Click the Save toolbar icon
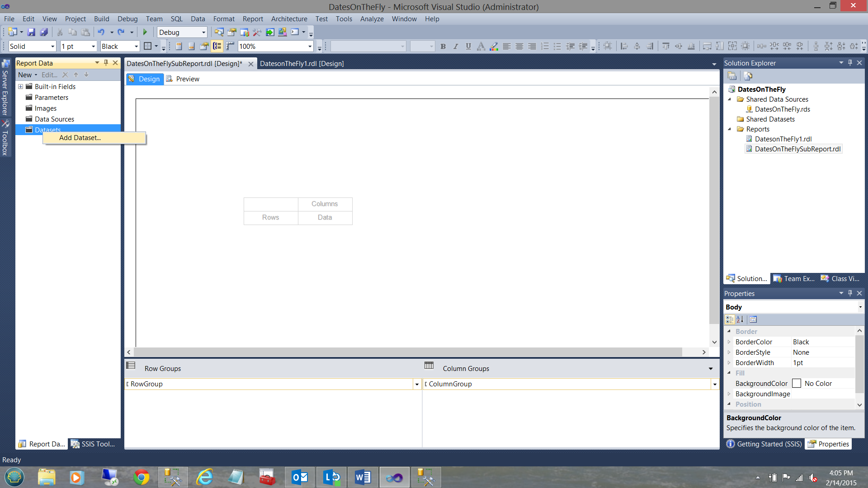 point(31,32)
